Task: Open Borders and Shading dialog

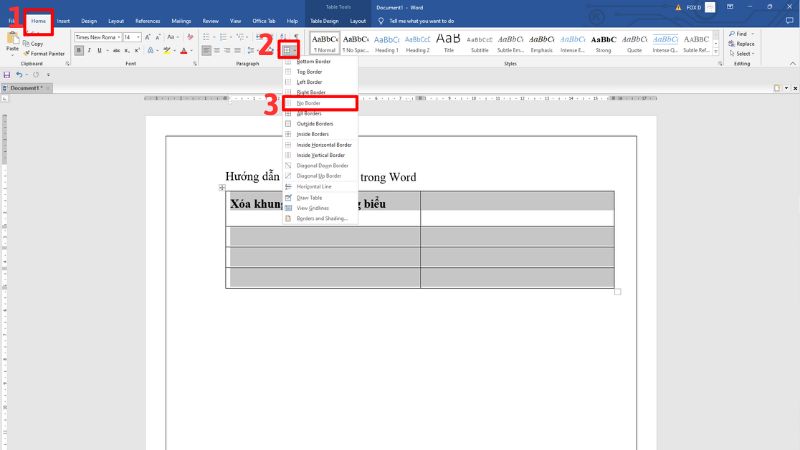Action: click(322, 218)
